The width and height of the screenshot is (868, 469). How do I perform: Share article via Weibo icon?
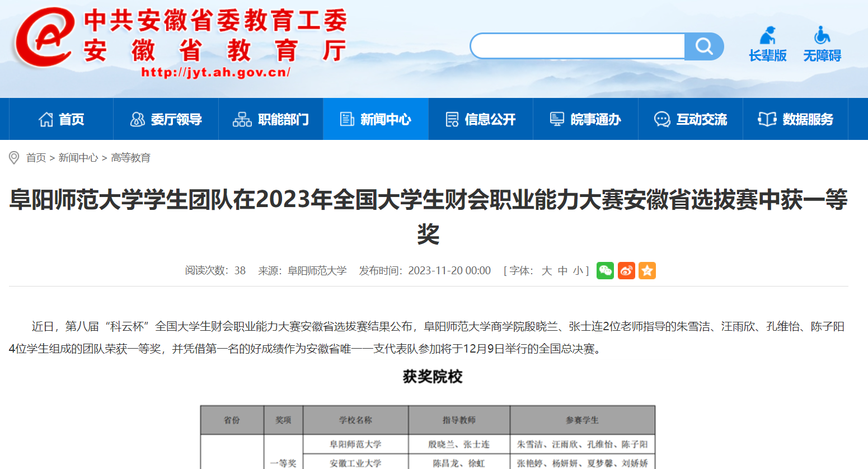(x=626, y=271)
